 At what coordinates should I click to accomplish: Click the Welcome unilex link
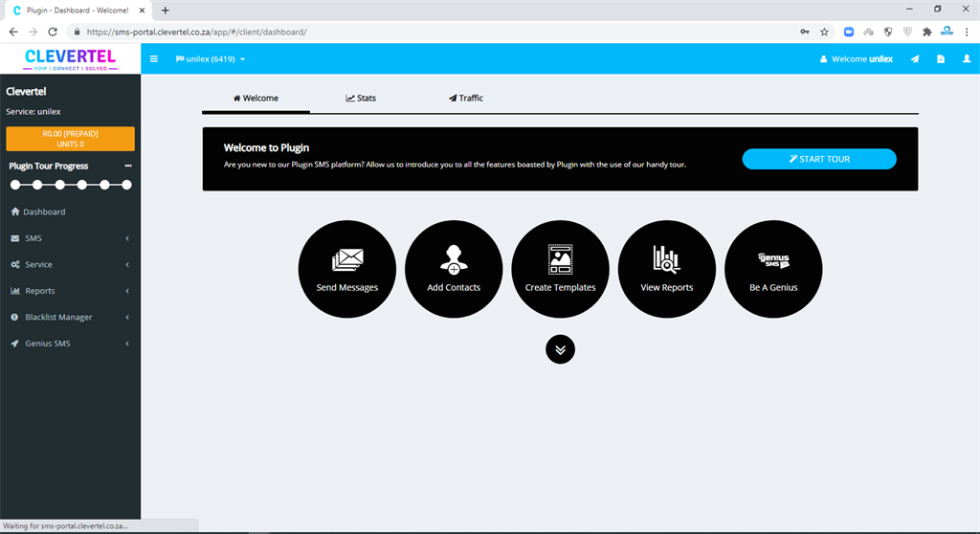[x=857, y=58]
